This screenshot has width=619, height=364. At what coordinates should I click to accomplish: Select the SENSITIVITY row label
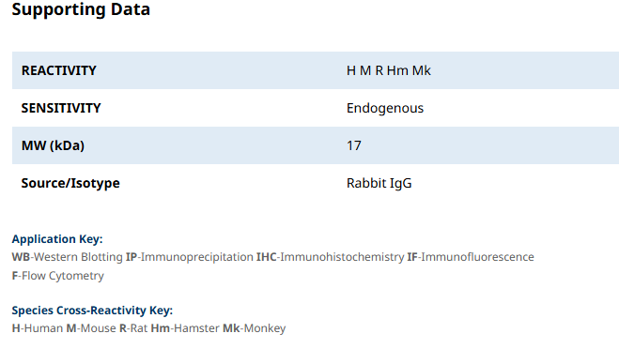click(61, 108)
